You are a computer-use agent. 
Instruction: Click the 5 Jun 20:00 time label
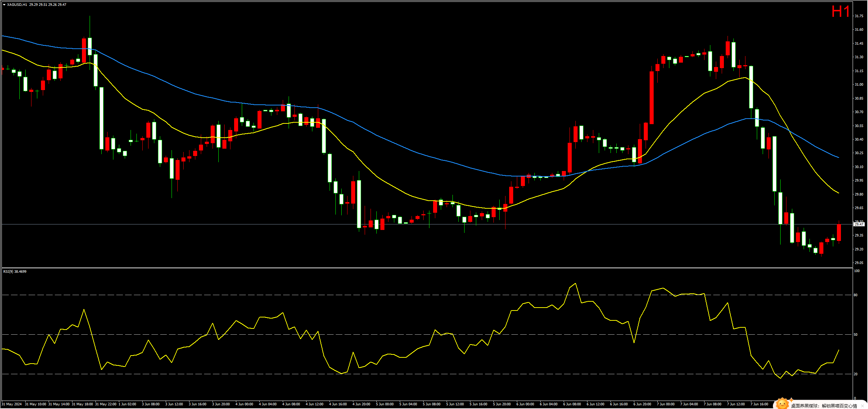tap(502, 404)
